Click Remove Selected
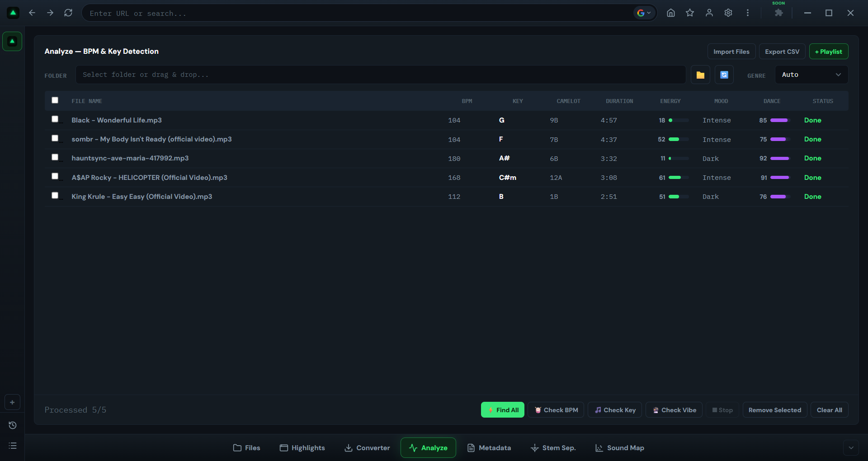Viewport: 868px width, 461px height. 775,410
